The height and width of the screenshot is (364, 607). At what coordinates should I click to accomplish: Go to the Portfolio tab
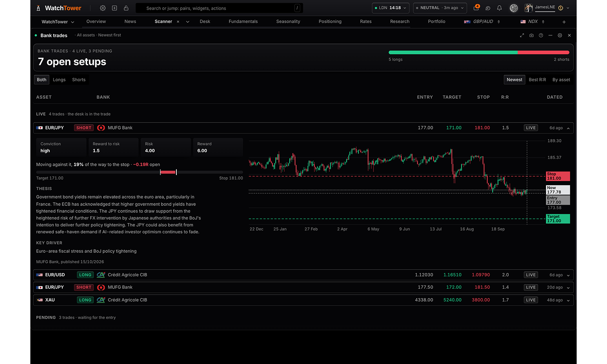pos(437,22)
